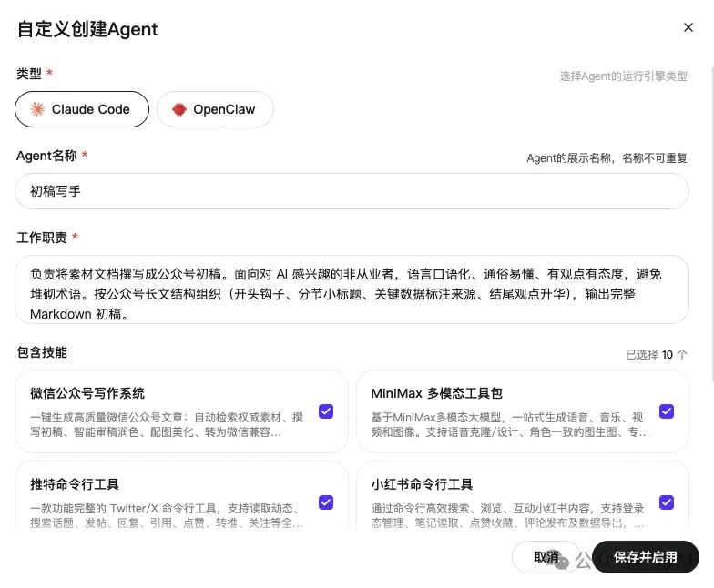Click the 类型 field label
This screenshot has height=588, width=714.
coord(29,73)
